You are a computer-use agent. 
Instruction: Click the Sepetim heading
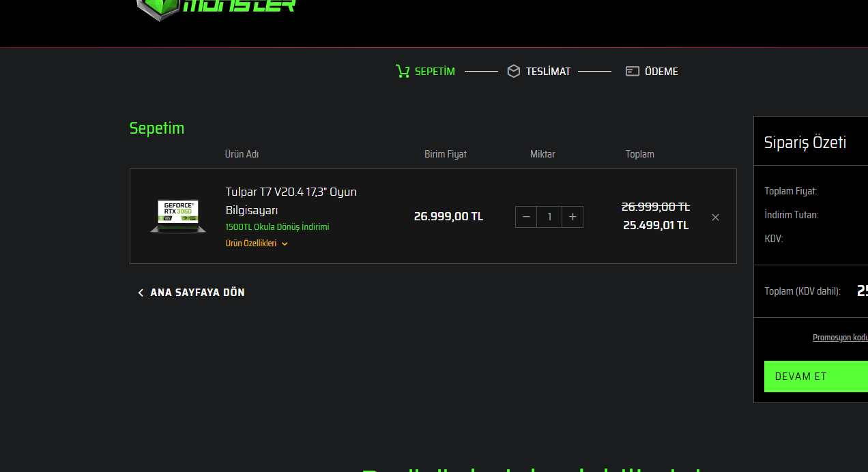157,128
